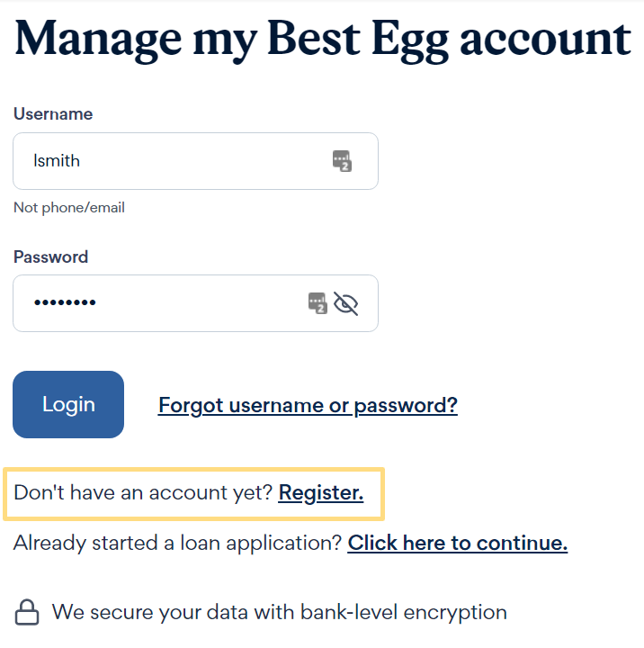Click the Don't have an account yet text
Screen dimensions: 644x648
(x=142, y=492)
